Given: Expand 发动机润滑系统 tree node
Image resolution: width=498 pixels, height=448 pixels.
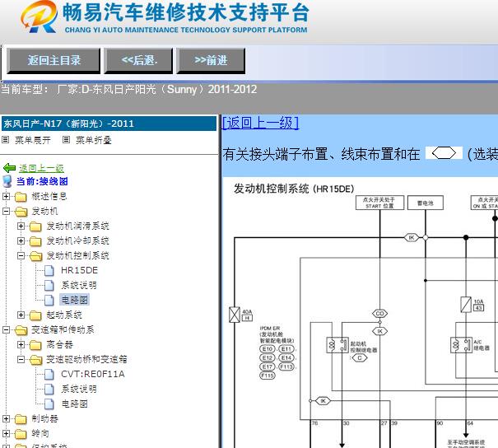Looking at the screenshot, I should (x=21, y=226).
